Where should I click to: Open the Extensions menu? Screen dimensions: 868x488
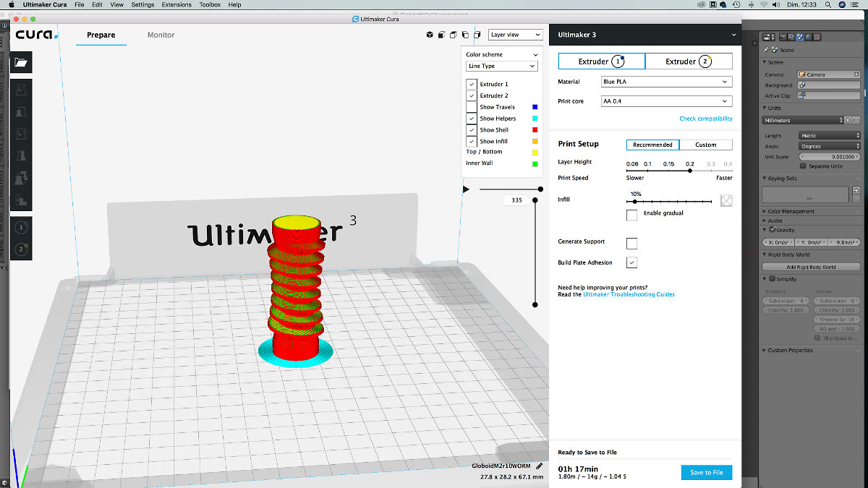[176, 4]
